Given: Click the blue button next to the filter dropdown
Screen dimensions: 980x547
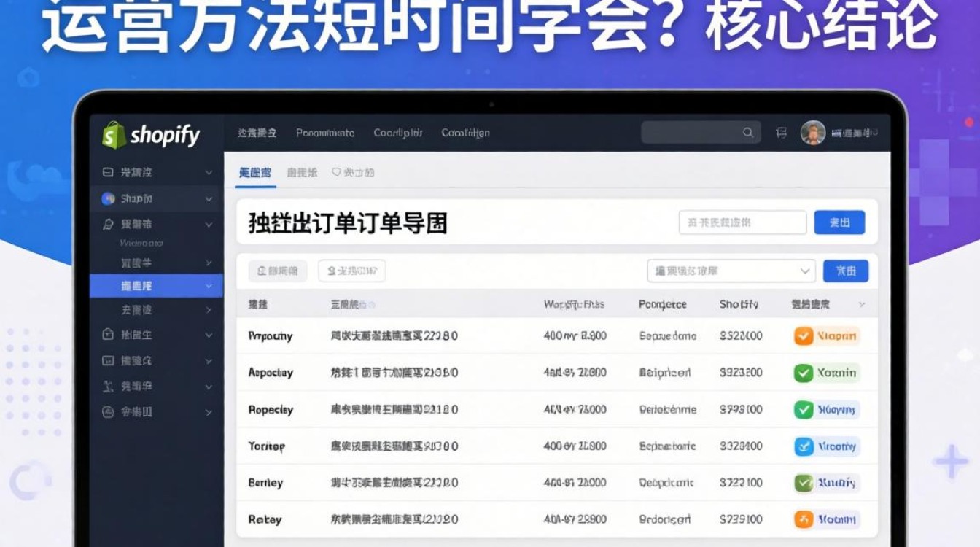Looking at the screenshot, I should [x=845, y=271].
